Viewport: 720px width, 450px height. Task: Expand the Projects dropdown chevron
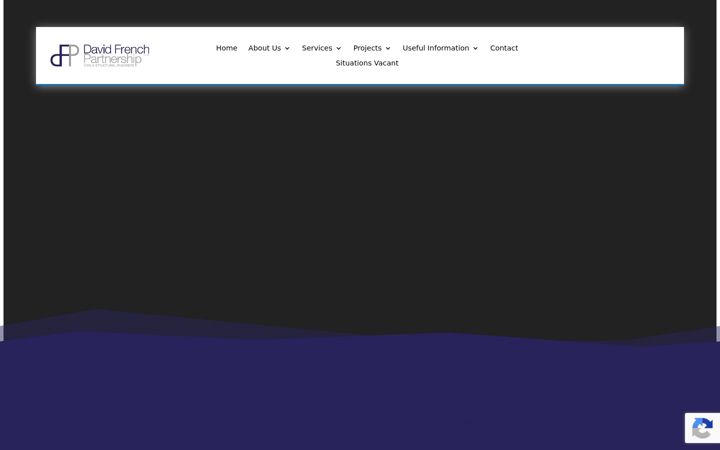click(388, 48)
